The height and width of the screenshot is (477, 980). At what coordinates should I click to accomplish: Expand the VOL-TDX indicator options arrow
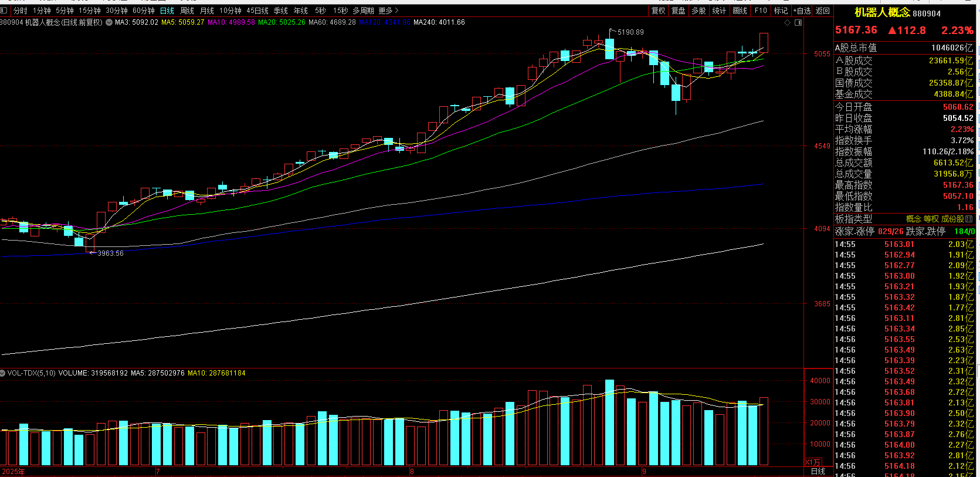[x=3, y=373]
